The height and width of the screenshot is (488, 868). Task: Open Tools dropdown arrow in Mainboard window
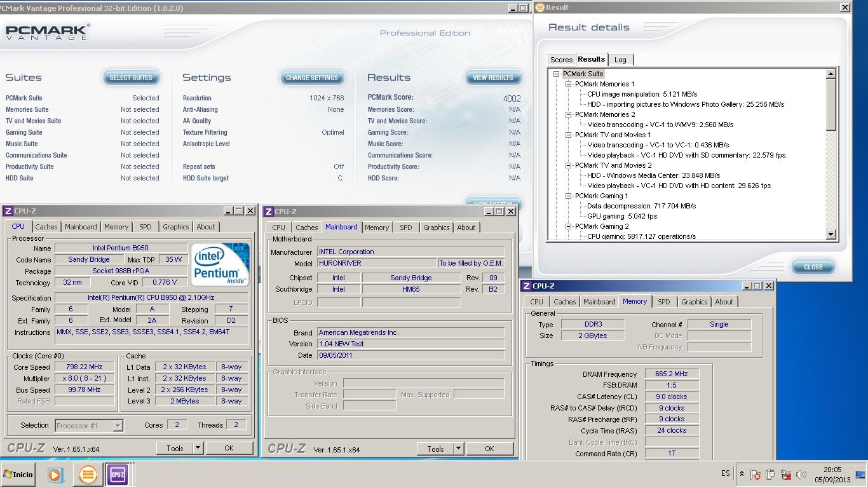coord(458,449)
